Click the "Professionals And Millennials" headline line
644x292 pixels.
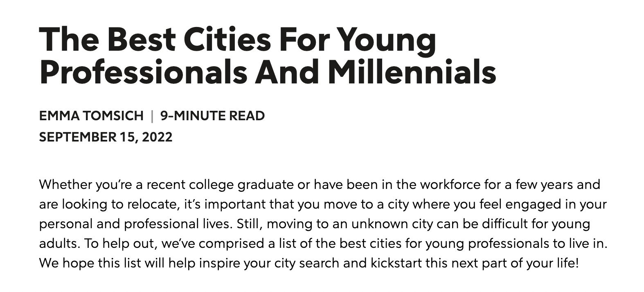click(268, 72)
